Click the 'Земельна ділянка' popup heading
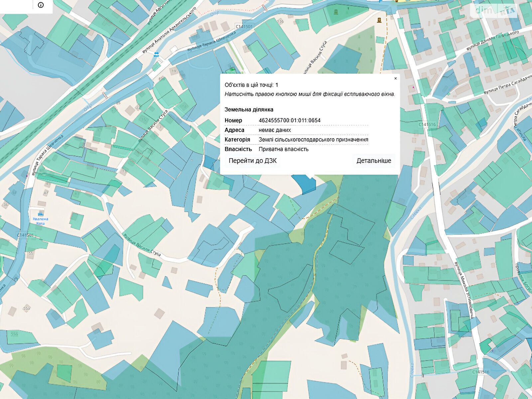This screenshot has width=532, height=399. [x=249, y=109]
